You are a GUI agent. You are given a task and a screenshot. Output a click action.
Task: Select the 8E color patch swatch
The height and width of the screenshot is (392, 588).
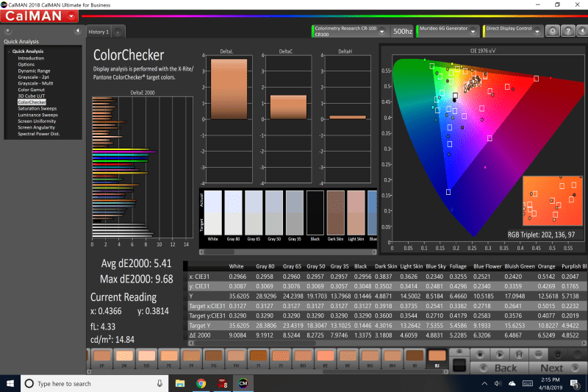(x=325, y=359)
